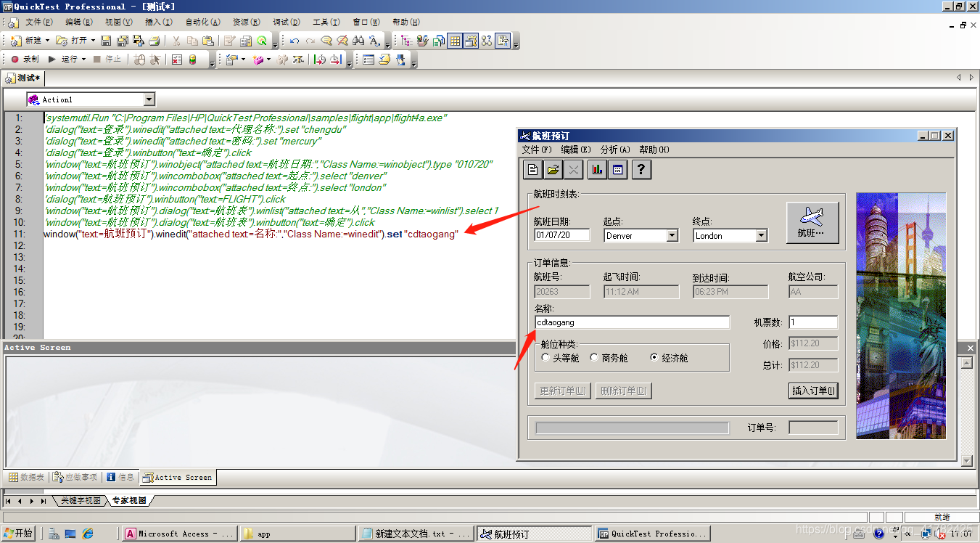Start recording with the 录制 button

point(24,60)
